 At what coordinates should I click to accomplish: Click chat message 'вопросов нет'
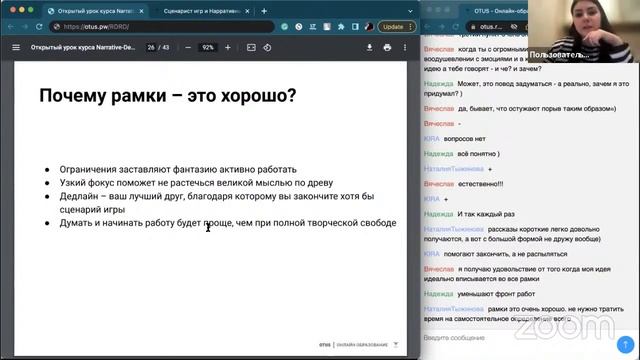[x=464, y=139]
